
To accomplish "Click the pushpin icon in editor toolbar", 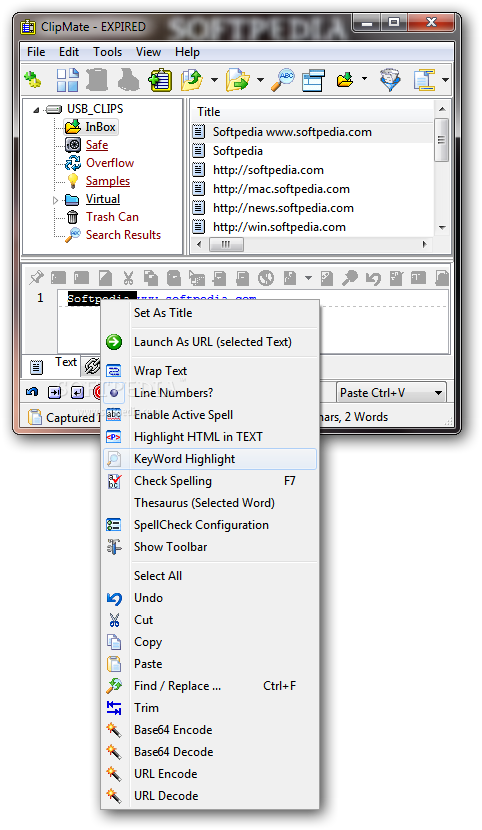I will click(x=35, y=277).
